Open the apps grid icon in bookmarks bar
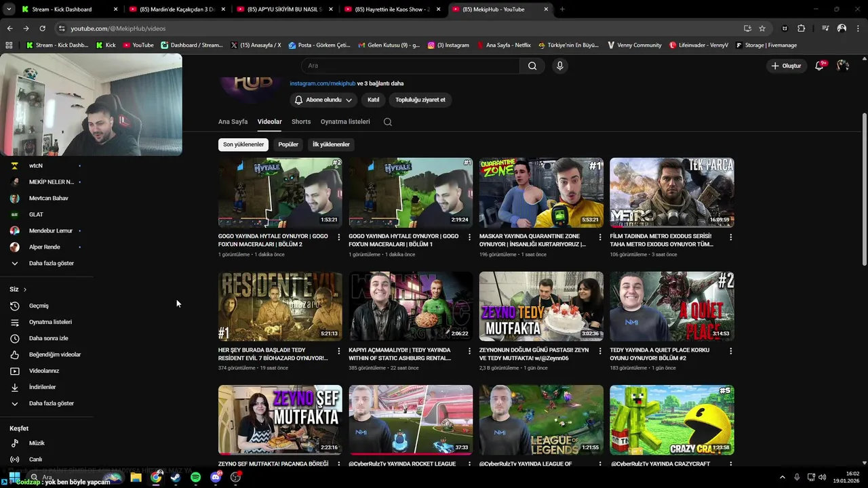Image resolution: width=868 pixels, height=488 pixels. 9,45
